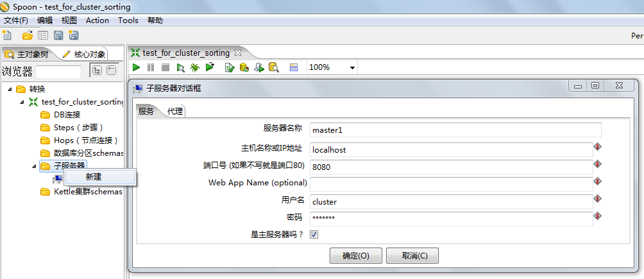
Task: Switch to the 代理 tab
Action: (175, 111)
